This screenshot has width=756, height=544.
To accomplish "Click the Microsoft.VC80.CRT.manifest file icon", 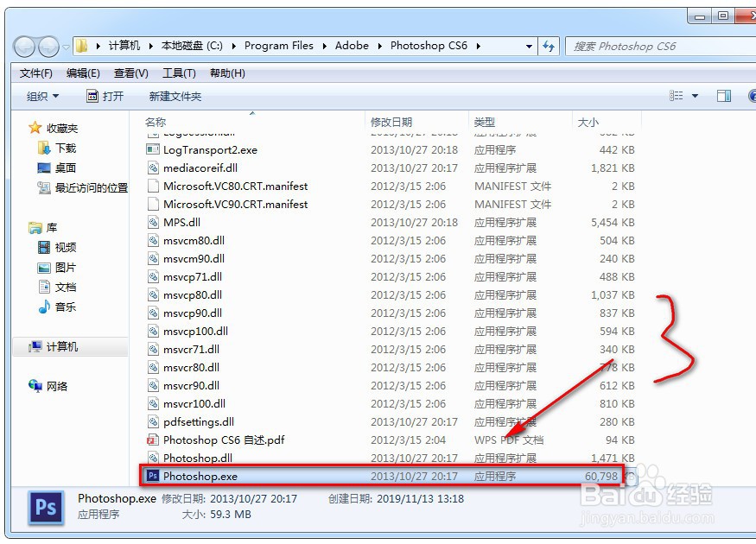I will (x=153, y=186).
